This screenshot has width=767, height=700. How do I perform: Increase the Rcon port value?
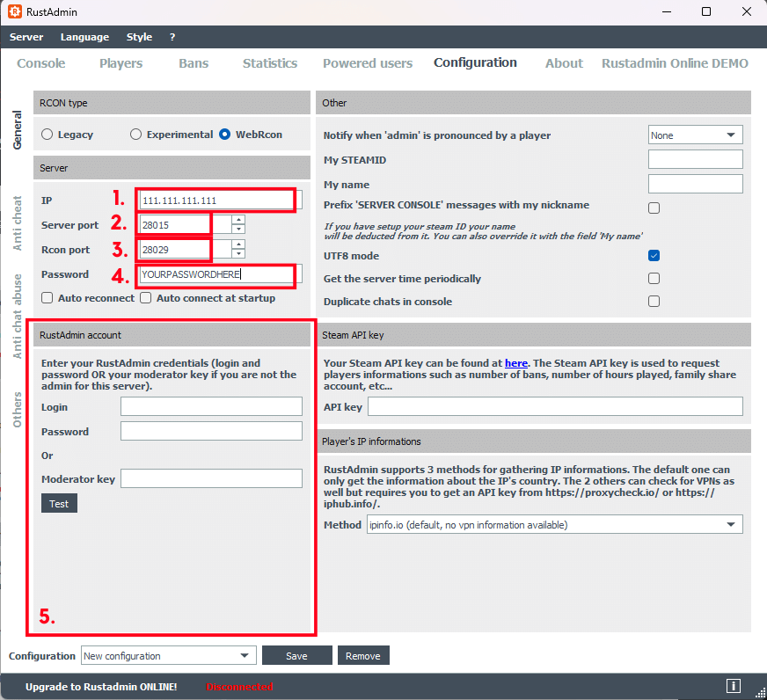tap(238, 244)
